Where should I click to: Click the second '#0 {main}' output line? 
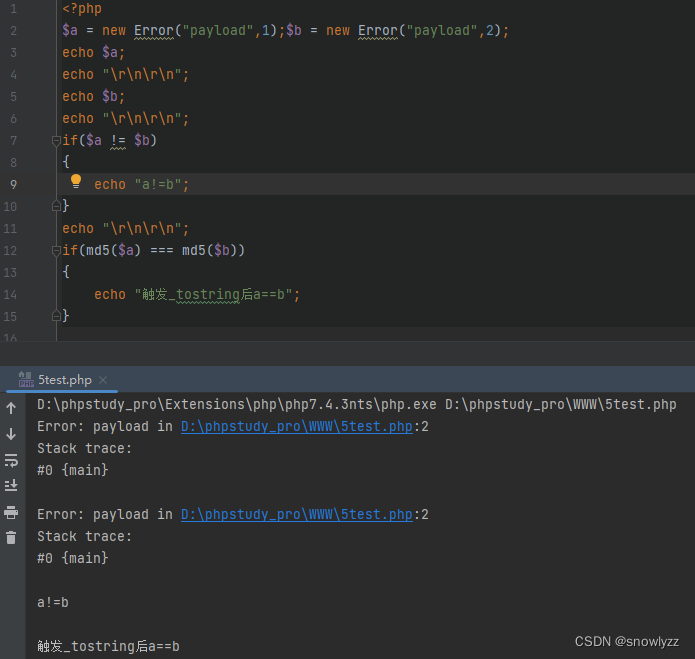click(73, 558)
